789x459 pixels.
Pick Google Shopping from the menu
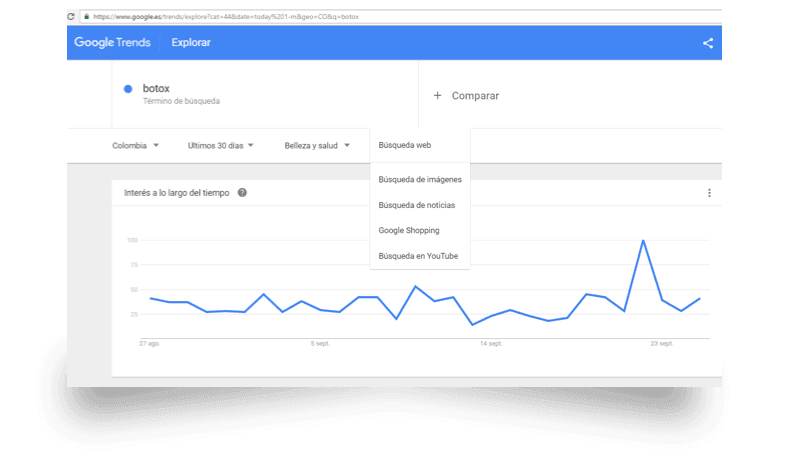point(408,230)
